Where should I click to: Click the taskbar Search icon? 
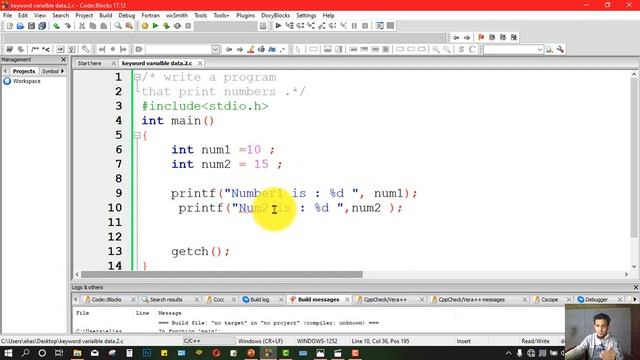25,353
